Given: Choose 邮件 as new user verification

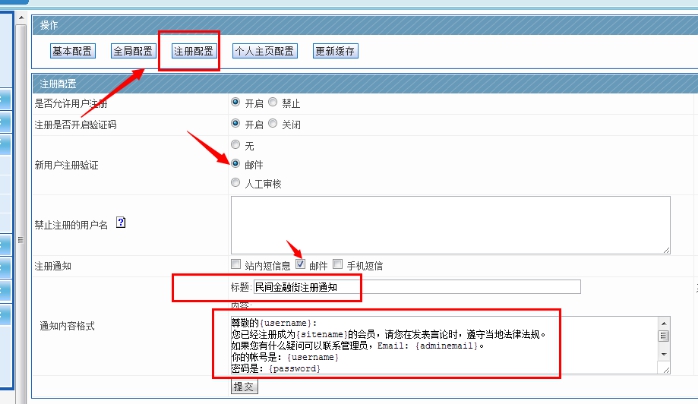Looking at the screenshot, I should tap(236, 163).
